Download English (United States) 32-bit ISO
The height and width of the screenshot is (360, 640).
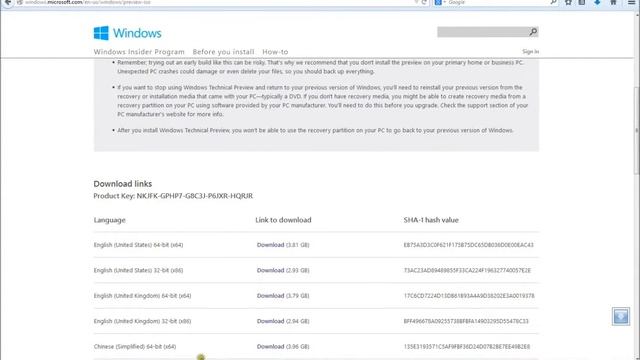(270, 270)
